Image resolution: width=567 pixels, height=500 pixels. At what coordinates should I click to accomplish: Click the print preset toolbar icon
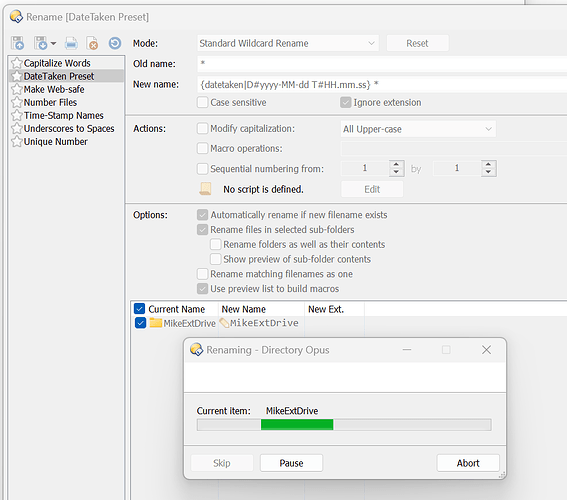[71, 44]
